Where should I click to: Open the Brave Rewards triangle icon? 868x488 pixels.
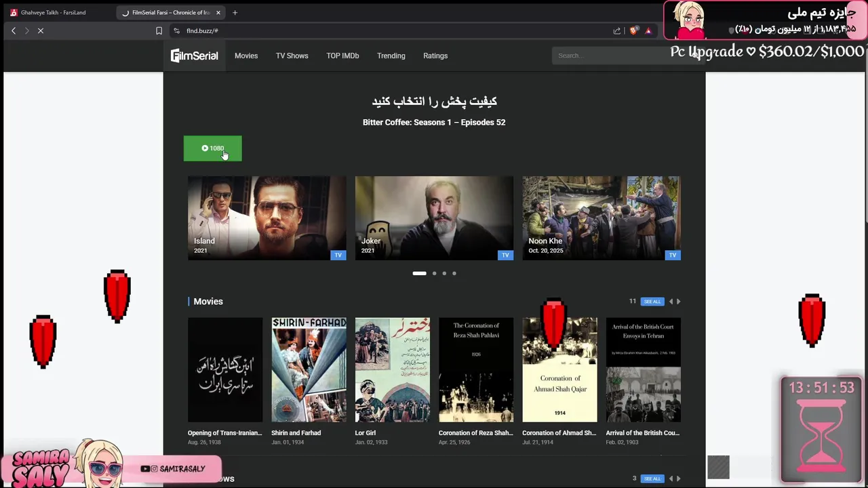coord(648,30)
